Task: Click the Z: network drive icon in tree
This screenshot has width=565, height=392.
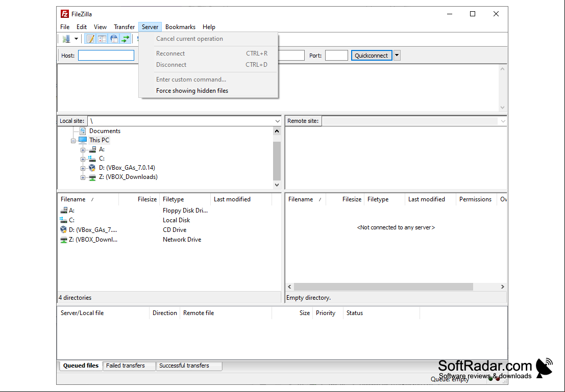Action: tap(92, 177)
